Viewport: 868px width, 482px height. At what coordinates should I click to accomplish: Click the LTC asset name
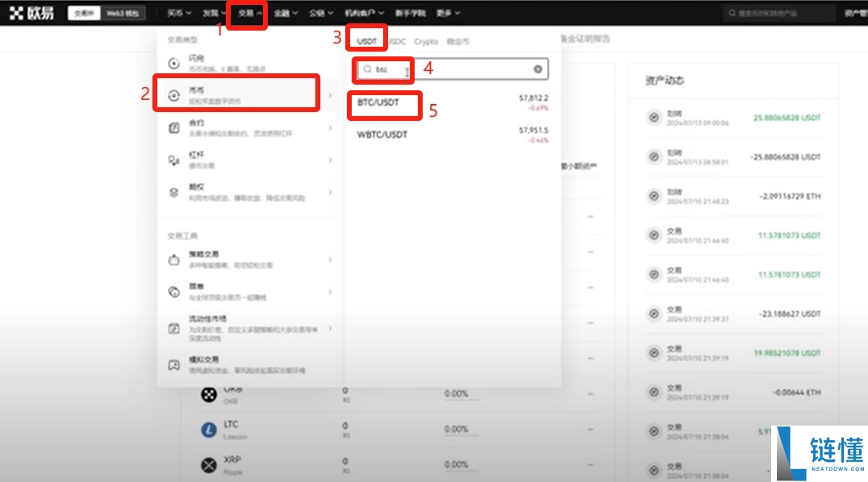point(231,425)
